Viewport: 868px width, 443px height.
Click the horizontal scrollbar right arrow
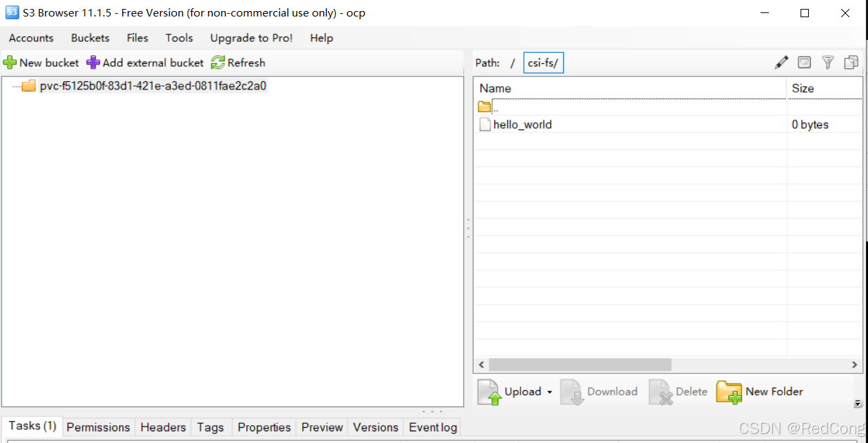[855, 365]
